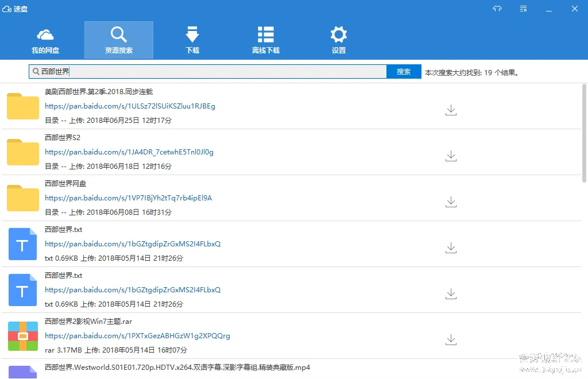Click the rar archive icon
This screenshot has width=588, height=379.
(23, 336)
